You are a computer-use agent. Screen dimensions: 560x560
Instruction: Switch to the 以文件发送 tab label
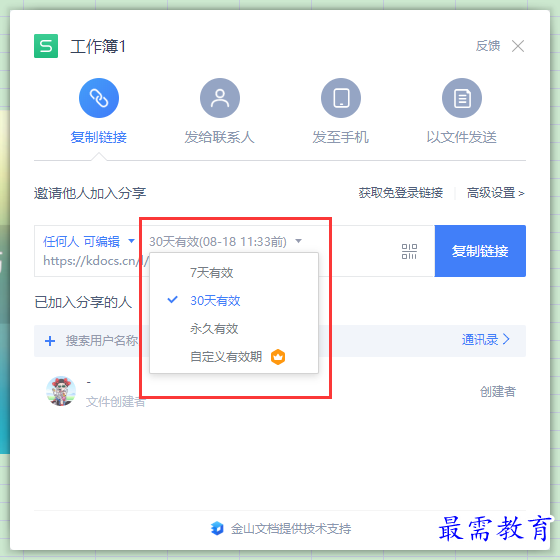(461, 137)
